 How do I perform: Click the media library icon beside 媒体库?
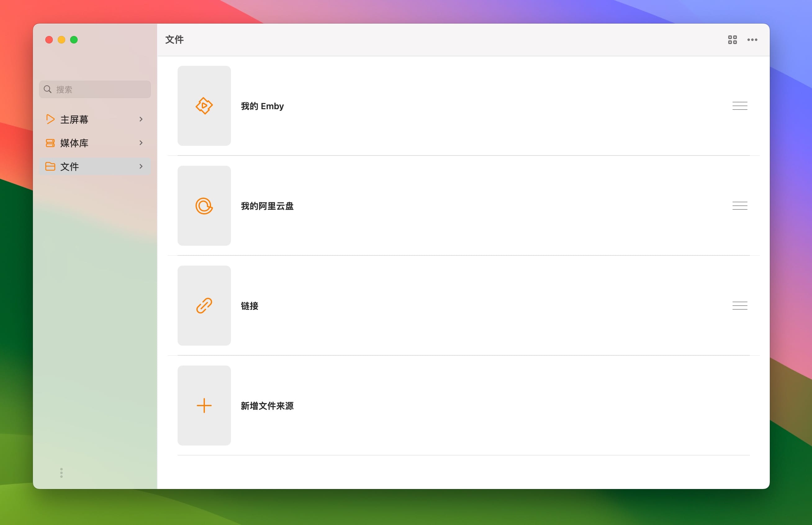(50, 143)
